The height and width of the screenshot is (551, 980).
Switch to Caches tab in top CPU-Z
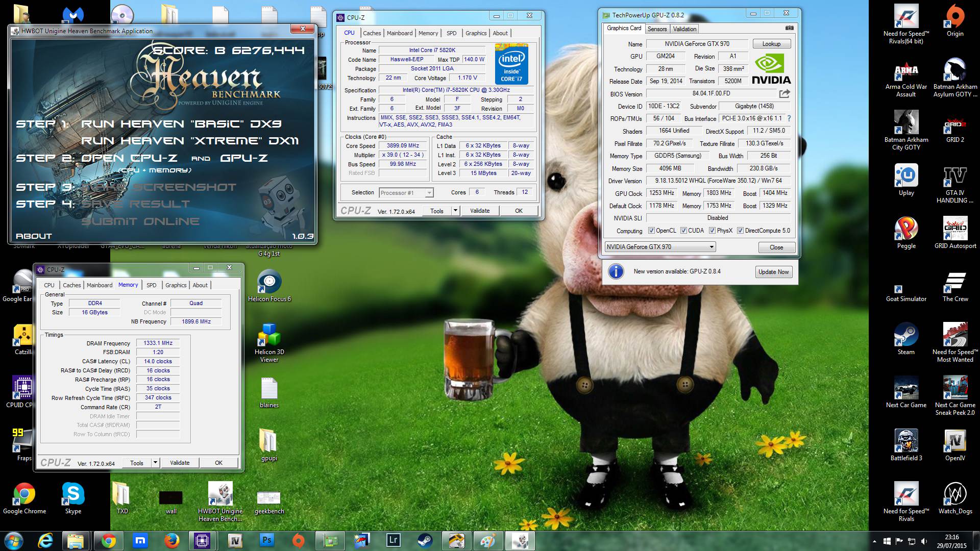(372, 33)
